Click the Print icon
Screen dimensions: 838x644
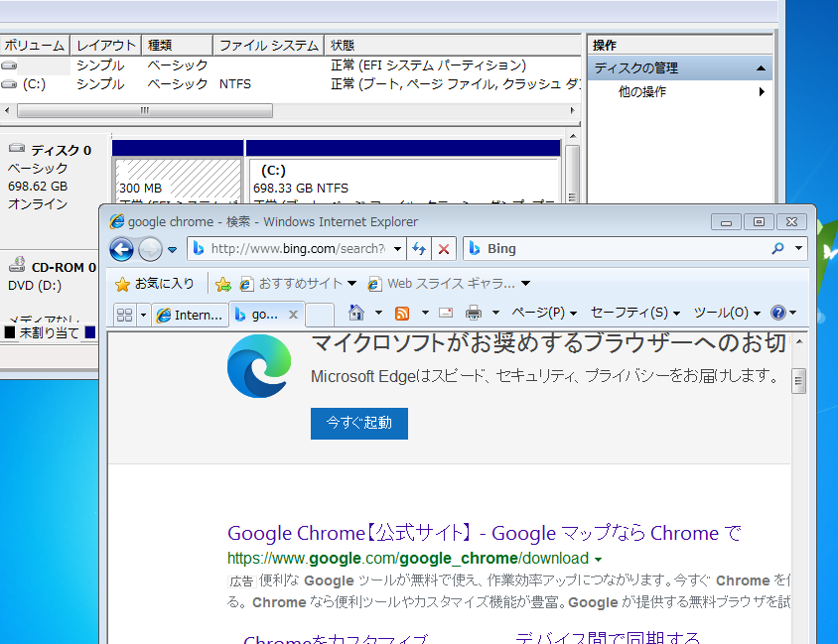pyautogui.click(x=472, y=312)
